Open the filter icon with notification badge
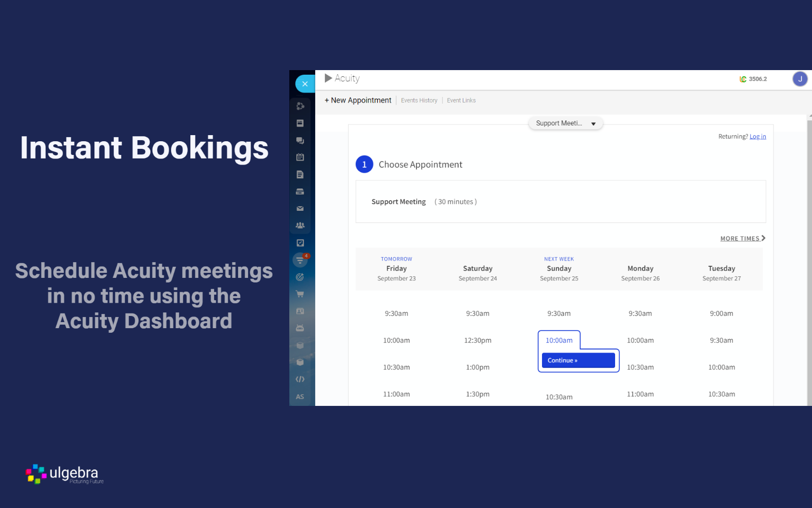 tap(300, 260)
